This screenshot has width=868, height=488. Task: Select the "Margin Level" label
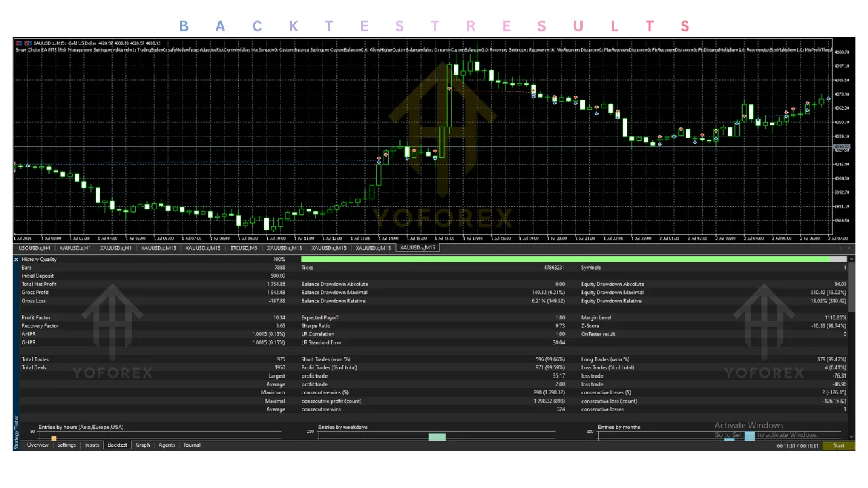click(596, 317)
